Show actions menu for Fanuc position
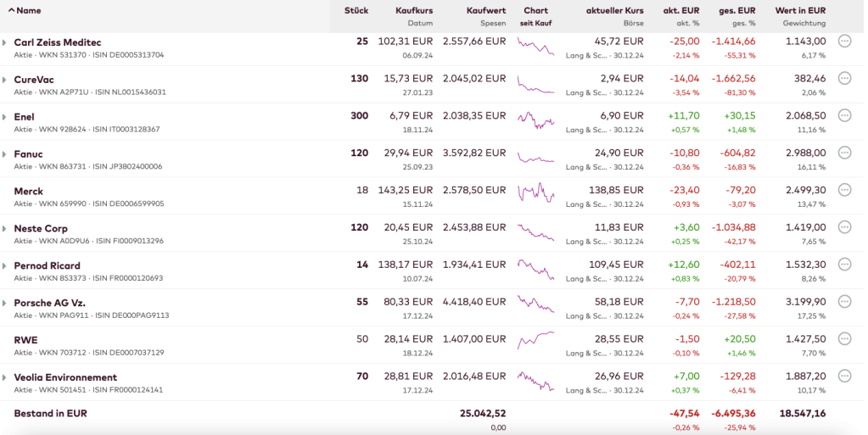868x435 pixels. (844, 153)
